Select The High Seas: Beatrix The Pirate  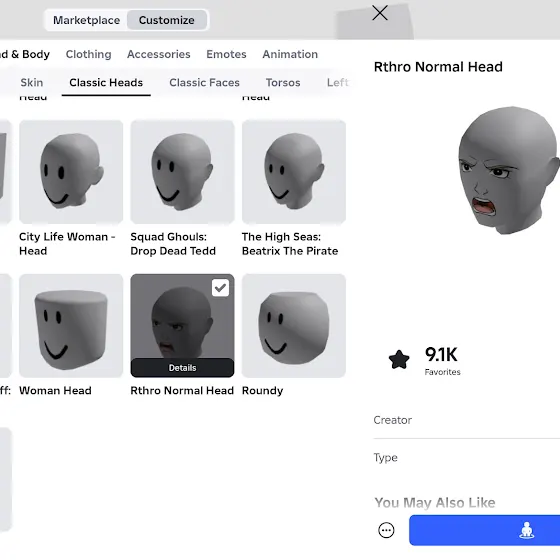[294, 172]
